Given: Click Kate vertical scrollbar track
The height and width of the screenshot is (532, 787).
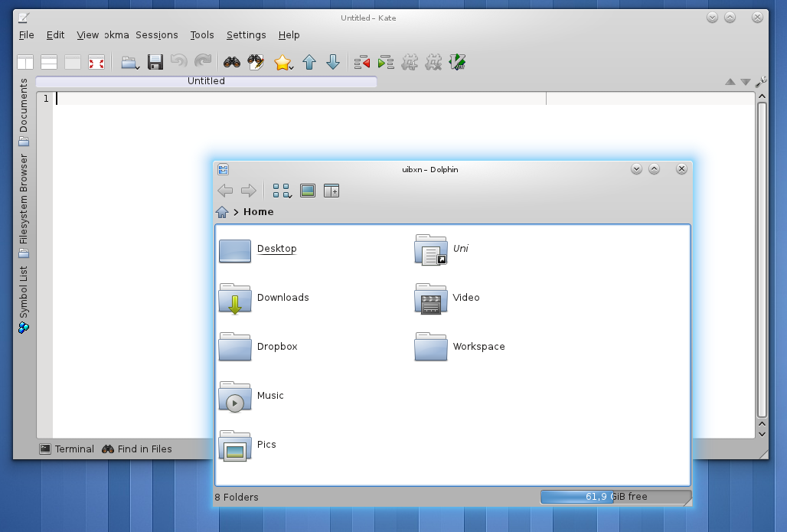Looking at the screenshot, I should 762,259.
